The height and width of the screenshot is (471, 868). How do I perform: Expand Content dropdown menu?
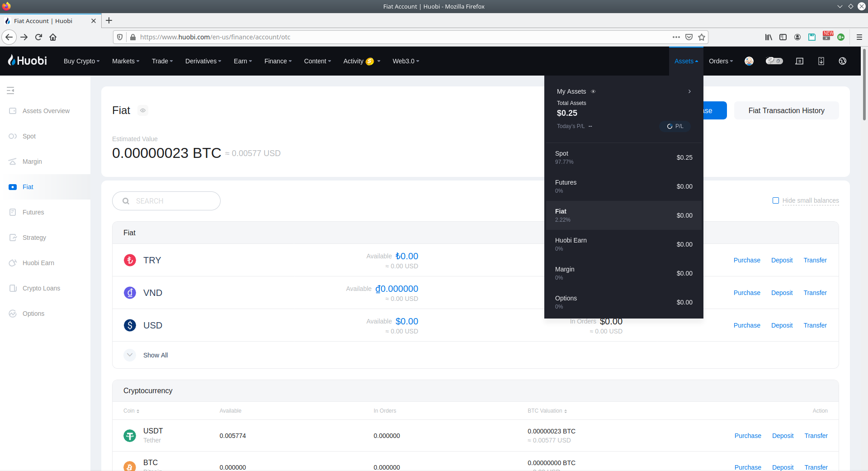pos(317,61)
